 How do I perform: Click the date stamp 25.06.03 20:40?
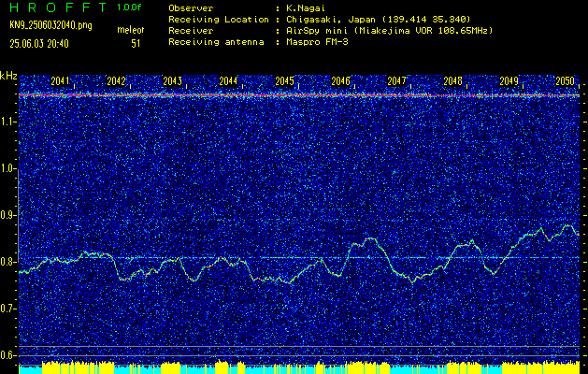click(39, 44)
